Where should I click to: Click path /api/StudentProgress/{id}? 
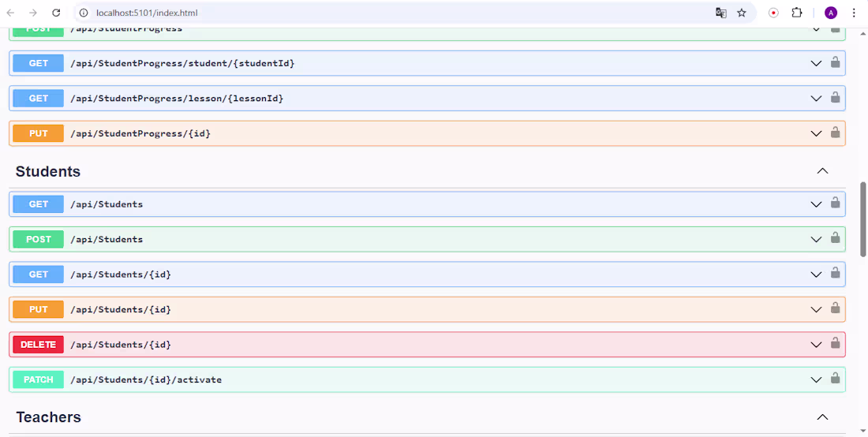(140, 134)
